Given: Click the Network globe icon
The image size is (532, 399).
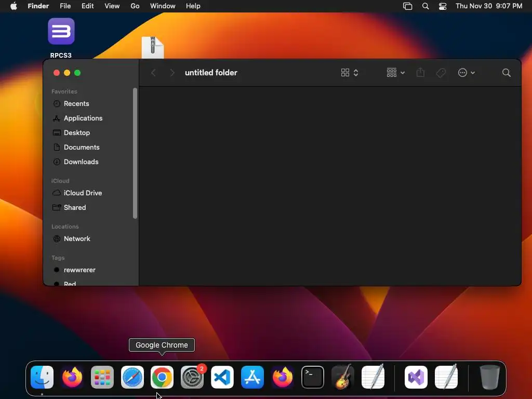Looking at the screenshot, I should coord(57,238).
